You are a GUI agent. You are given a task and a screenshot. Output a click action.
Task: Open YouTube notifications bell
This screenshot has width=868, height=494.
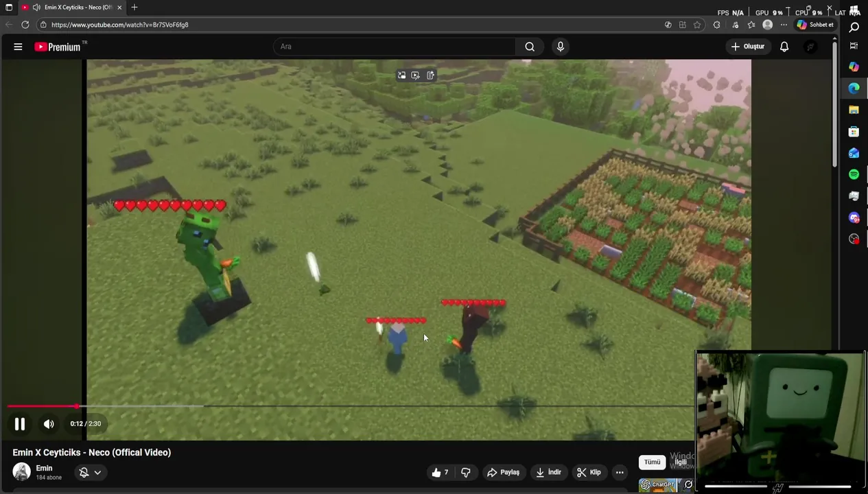(784, 47)
